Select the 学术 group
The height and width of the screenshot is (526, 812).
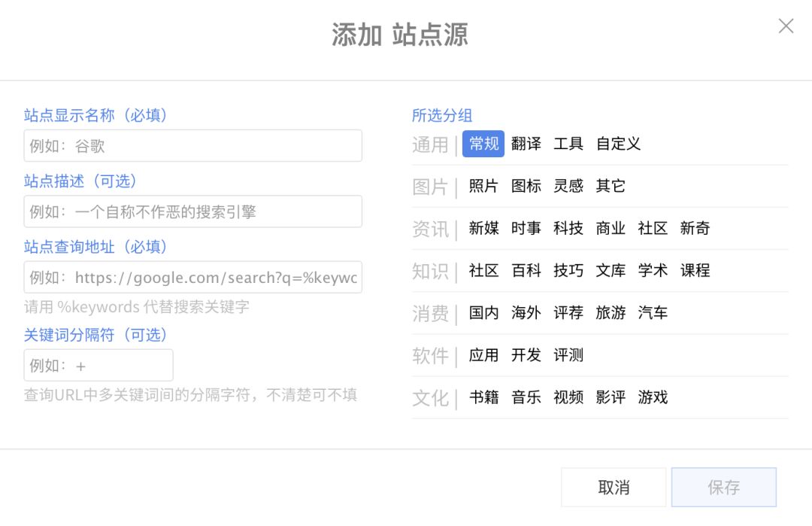(653, 270)
